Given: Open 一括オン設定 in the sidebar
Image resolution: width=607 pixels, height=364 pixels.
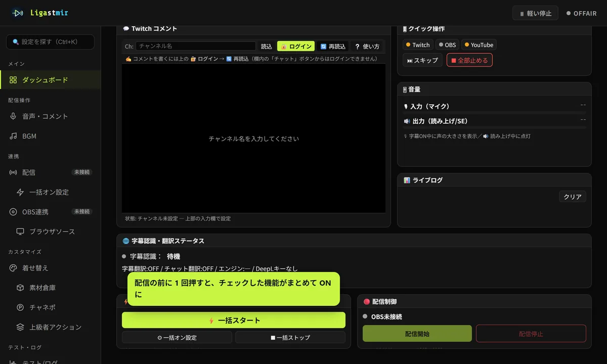Looking at the screenshot, I should pyautogui.click(x=51, y=192).
